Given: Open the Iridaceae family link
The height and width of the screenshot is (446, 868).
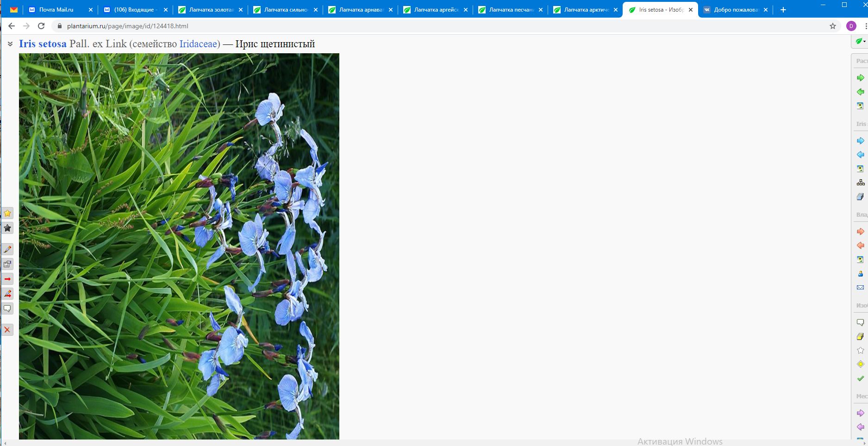Looking at the screenshot, I should point(198,44).
